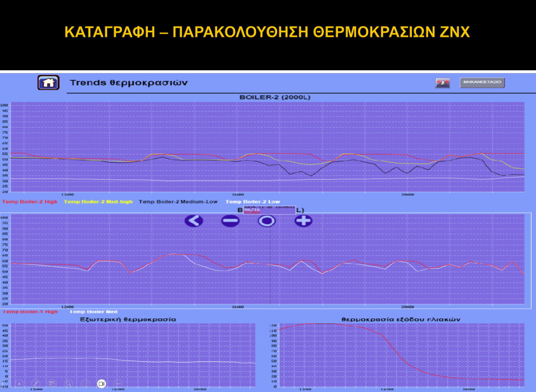Zoom in with the plus trend button
This screenshot has width=536, height=392.
click(x=303, y=221)
